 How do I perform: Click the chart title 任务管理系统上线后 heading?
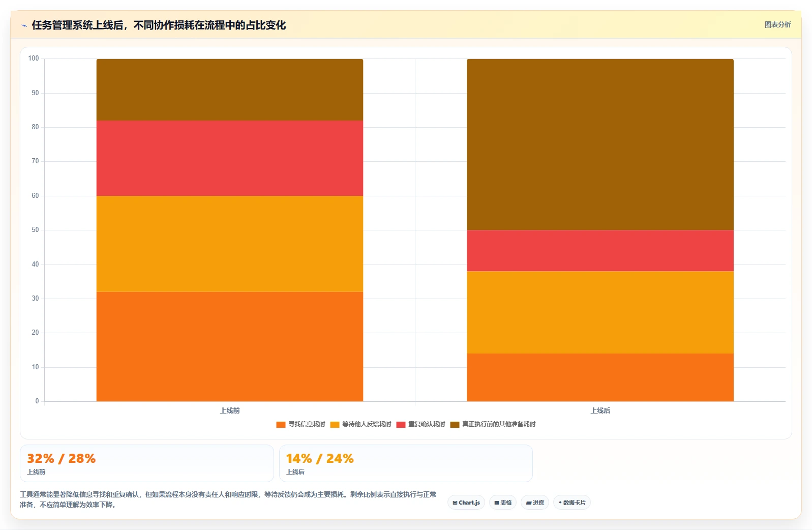coord(159,25)
